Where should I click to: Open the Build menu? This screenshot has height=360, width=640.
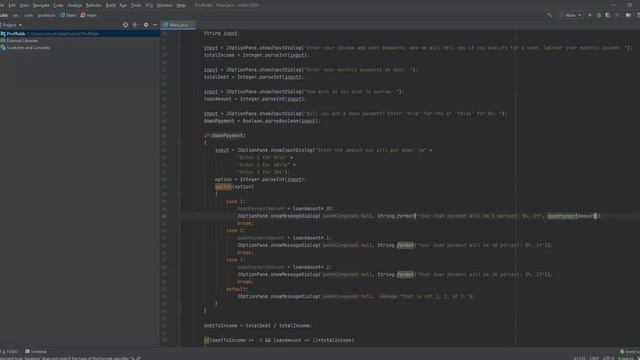pos(111,5)
